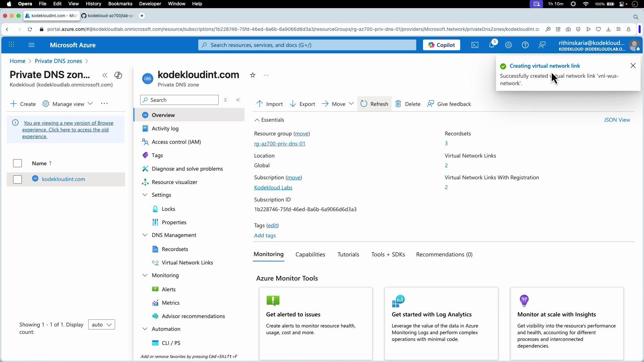Image resolution: width=644 pixels, height=362 pixels.
Task: Open the top bar feedback icon
Action: (x=542, y=45)
